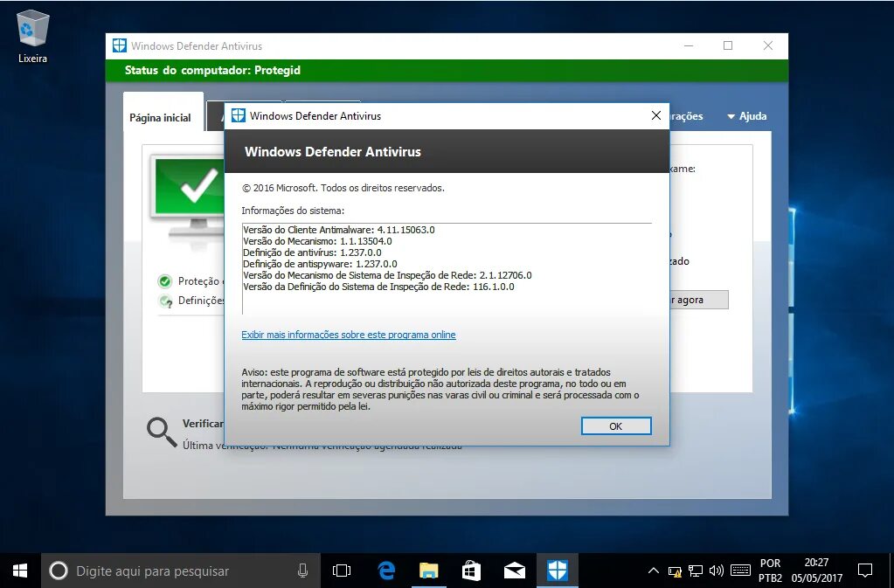Viewport: 894px width, 588px height.
Task: Click the shield icon in the about dialog title bar
Action: click(238, 115)
